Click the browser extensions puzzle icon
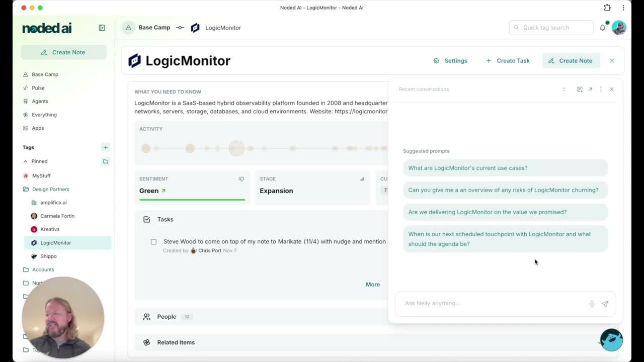The height and width of the screenshot is (362, 644). (x=607, y=8)
